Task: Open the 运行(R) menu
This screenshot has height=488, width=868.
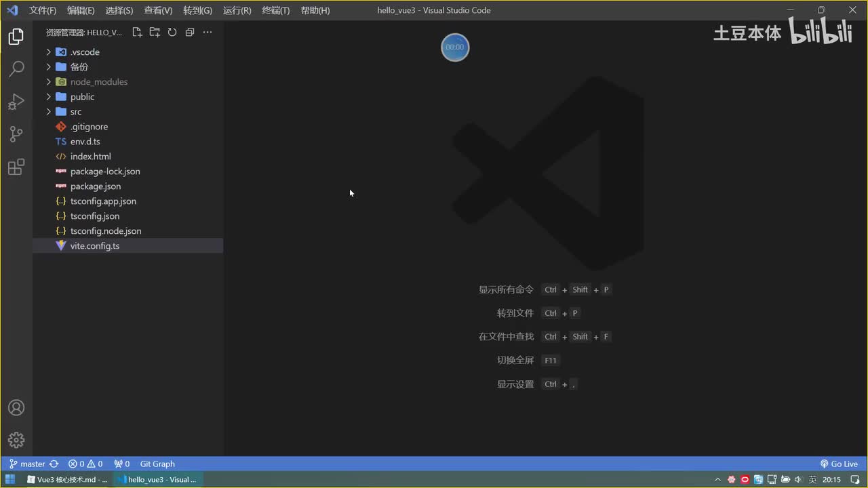Action: coord(237,10)
